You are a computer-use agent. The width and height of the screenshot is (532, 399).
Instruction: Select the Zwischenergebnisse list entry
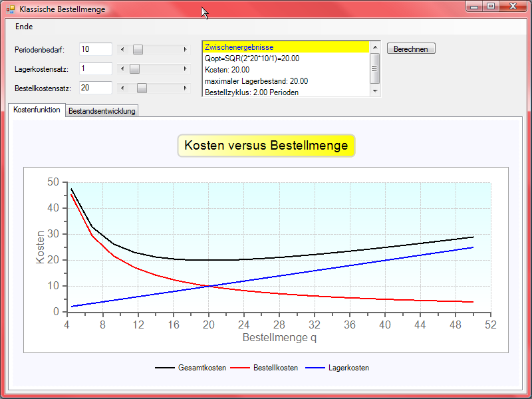285,47
